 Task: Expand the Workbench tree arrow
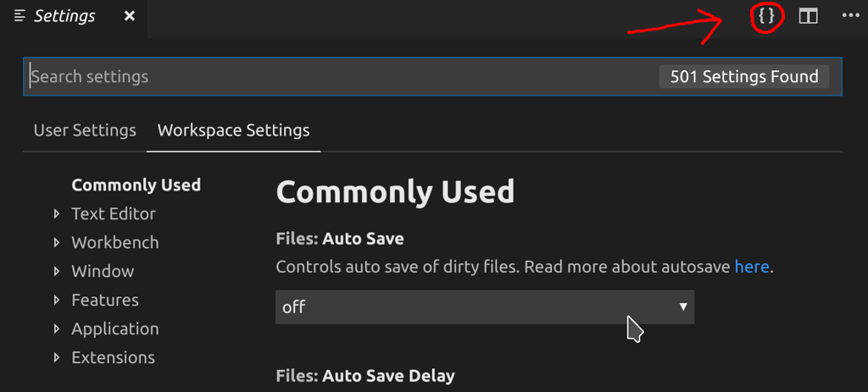[57, 243]
